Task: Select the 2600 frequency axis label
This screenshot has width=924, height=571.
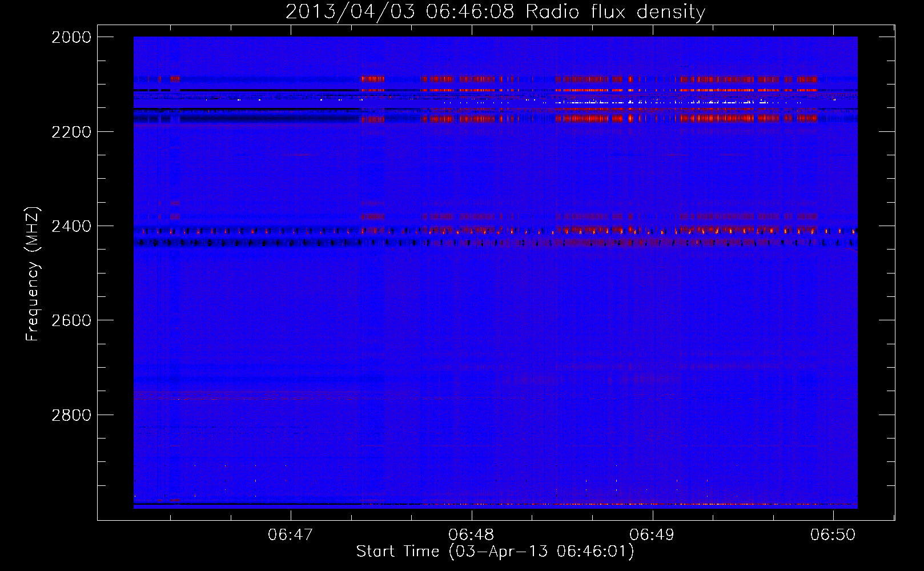Action: point(71,320)
